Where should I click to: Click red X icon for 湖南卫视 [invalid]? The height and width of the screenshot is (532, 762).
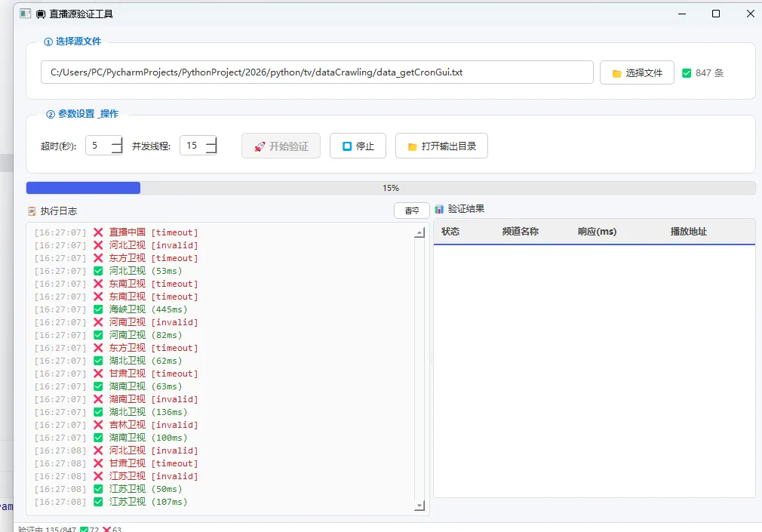tap(98, 398)
